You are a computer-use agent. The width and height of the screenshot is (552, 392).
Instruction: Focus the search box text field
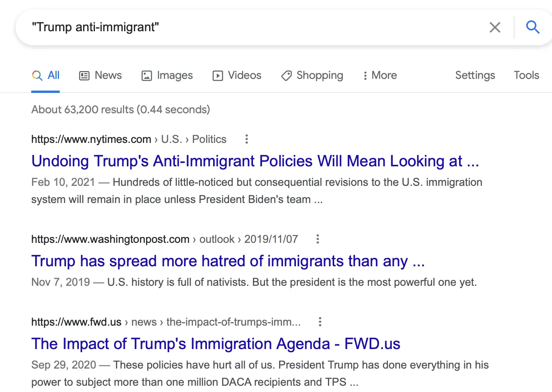(250, 27)
